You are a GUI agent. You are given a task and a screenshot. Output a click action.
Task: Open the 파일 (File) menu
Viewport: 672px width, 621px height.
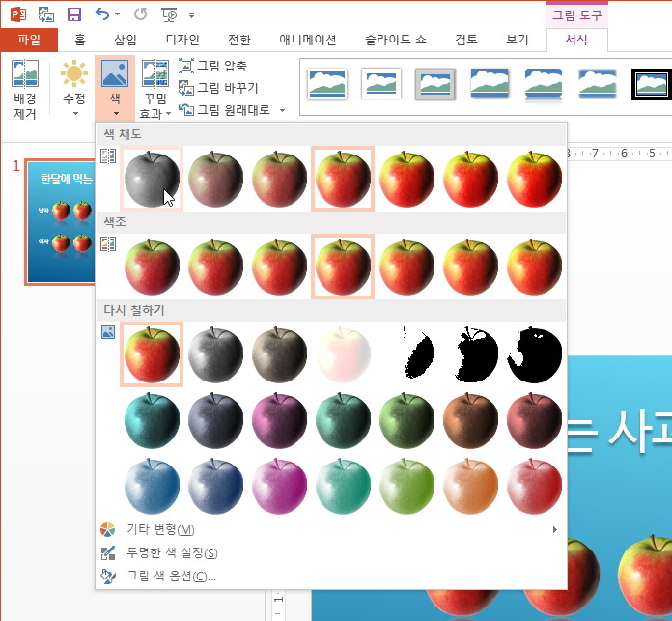(x=28, y=40)
